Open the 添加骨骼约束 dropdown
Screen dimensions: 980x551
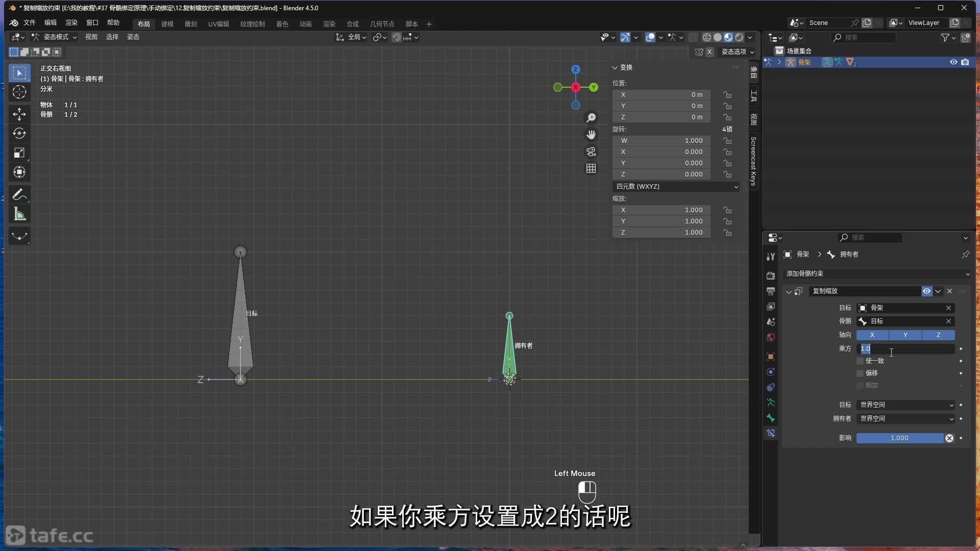coord(877,274)
